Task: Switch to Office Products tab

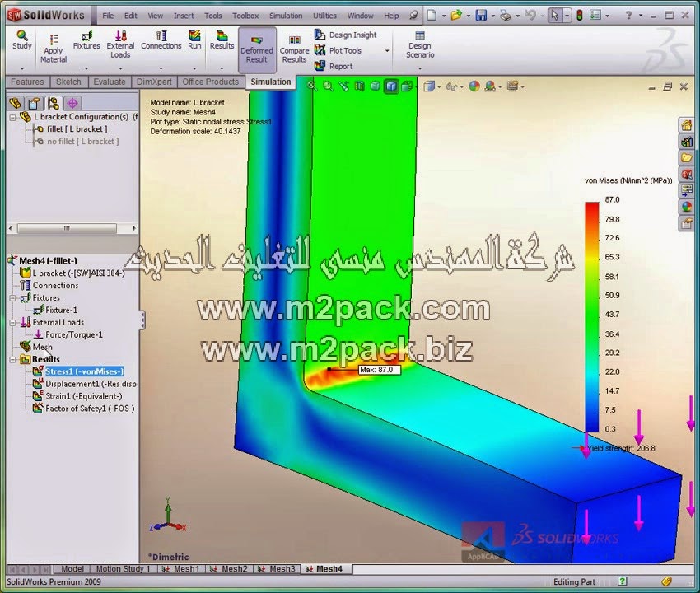Action: click(x=210, y=82)
